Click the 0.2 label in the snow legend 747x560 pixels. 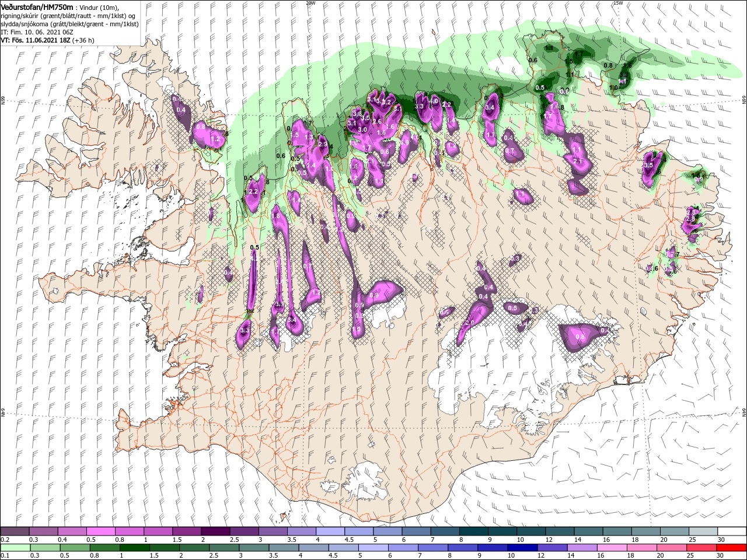click(5, 540)
